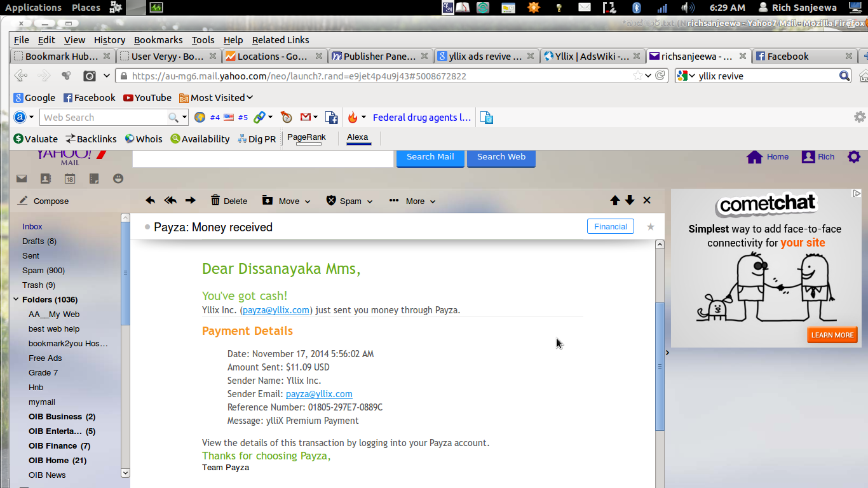Open the Mail envelope icon in Yahoo sidebar
The height and width of the screenshot is (488, 868).
point(22,179)
